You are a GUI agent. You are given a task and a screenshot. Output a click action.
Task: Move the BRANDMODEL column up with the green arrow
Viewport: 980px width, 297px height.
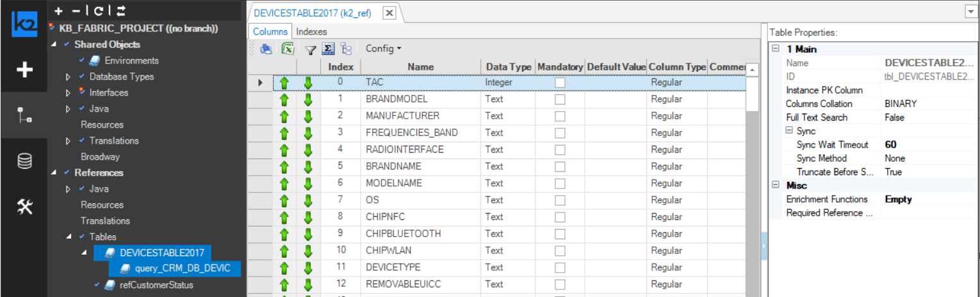(284, 99)
